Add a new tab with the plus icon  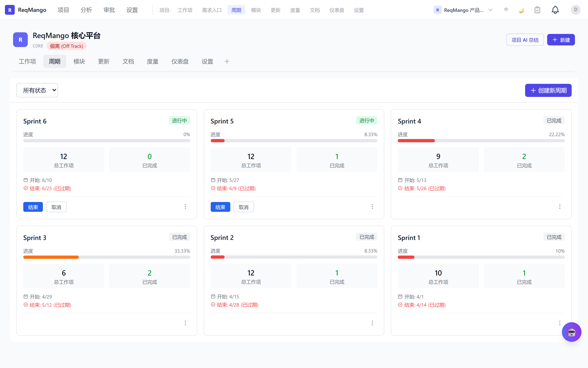point(227,61)
